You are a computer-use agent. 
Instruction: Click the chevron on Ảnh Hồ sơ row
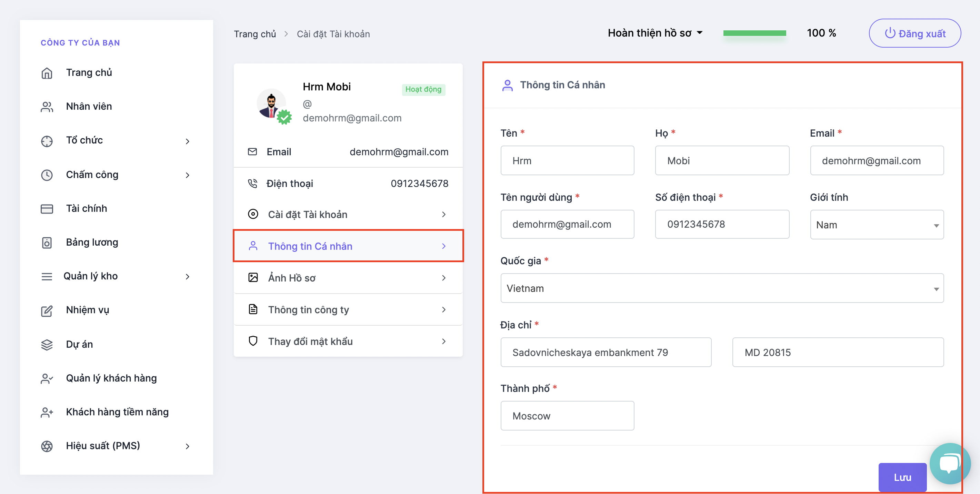pos(443,278)
